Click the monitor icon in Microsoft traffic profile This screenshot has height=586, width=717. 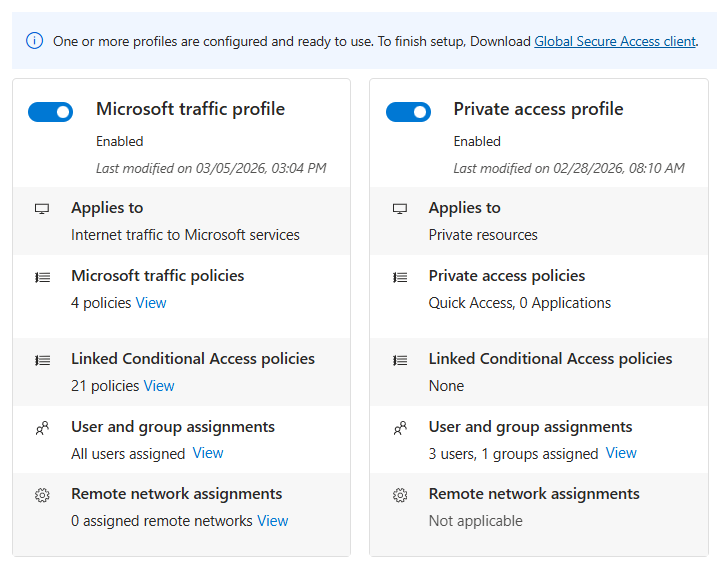42,209
